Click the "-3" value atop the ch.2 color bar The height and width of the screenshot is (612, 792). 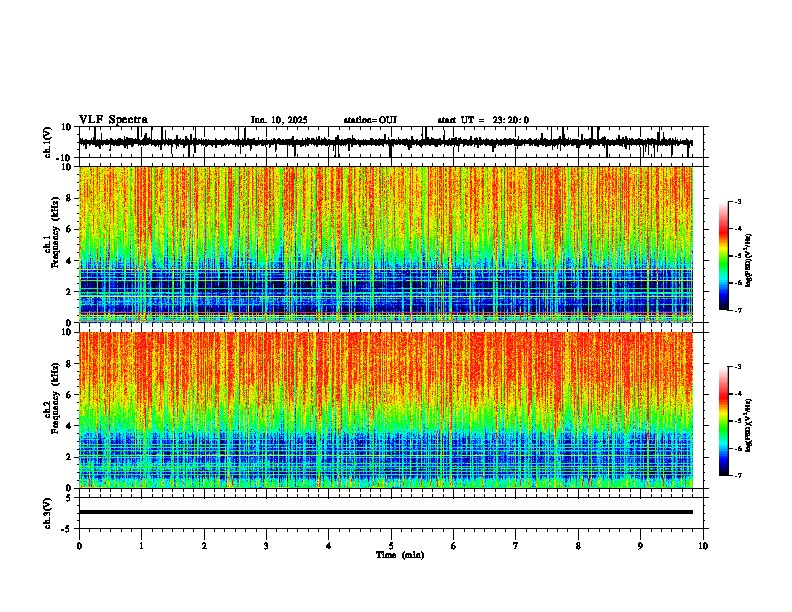pyautogui.click(x=737, y=367)
